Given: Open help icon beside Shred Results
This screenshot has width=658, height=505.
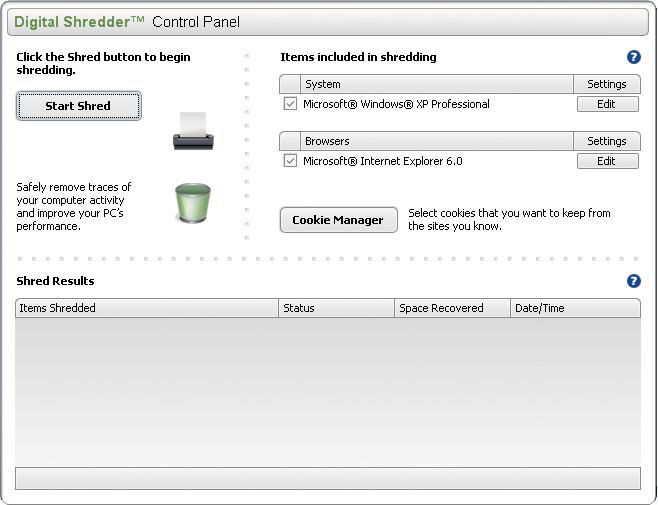Looking at the screenshot, I should (x=633, y=281).
